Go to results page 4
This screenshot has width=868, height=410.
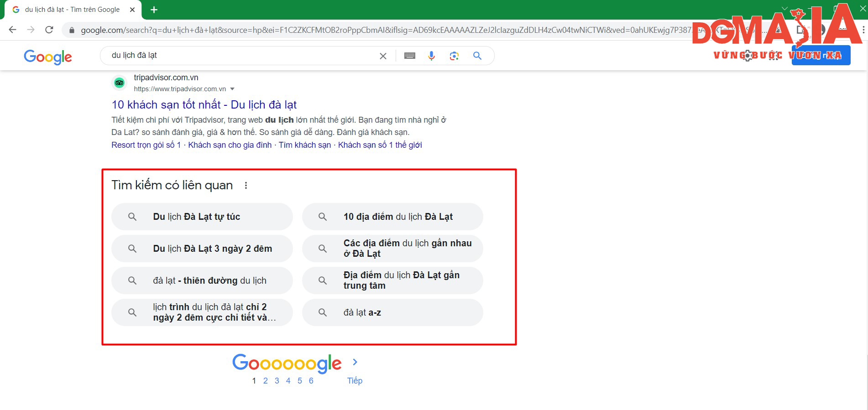pyautogui.click(x=288, y=381)
